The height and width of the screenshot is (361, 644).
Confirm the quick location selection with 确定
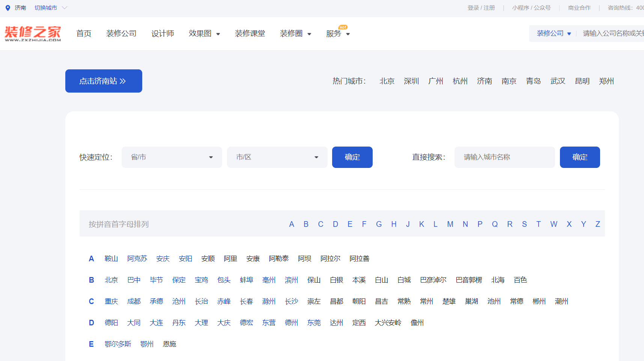[352, 157]
